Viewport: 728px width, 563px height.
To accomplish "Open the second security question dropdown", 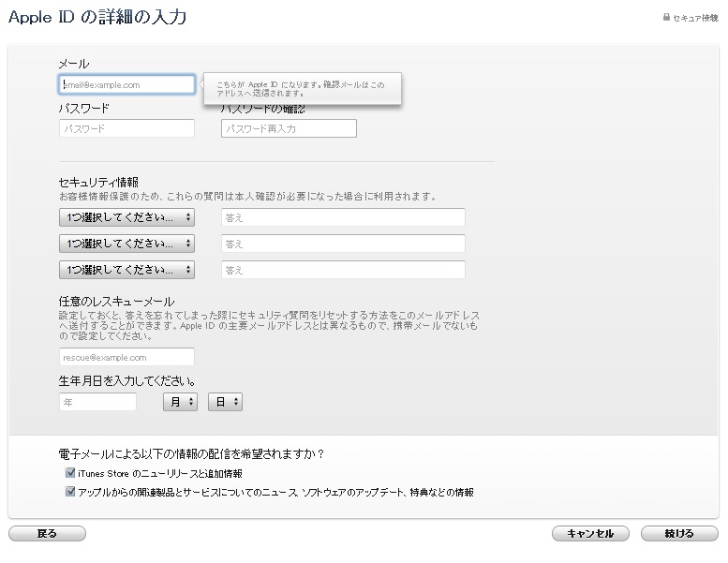I will coord(126,244).
